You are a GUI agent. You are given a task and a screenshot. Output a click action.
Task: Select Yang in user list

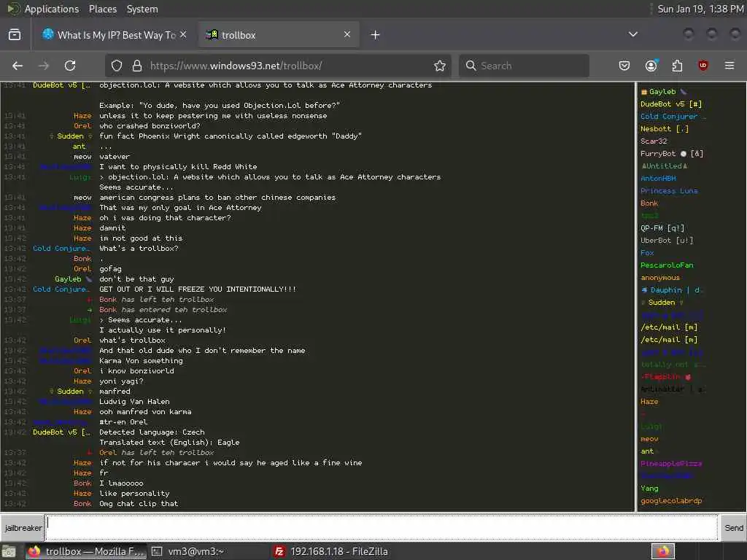coord(649,488)
